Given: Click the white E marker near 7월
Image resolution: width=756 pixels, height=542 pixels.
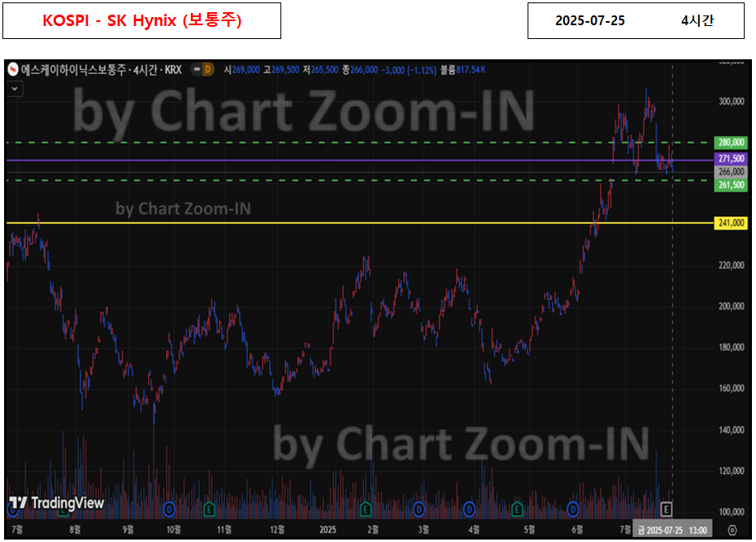Looking at the screenshot, I should pyautogui.click(x=667, y=509).
